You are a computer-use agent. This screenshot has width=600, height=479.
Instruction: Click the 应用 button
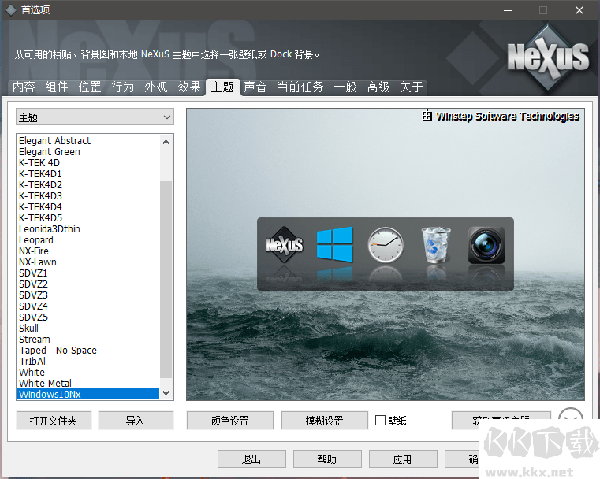click(402, 460)
